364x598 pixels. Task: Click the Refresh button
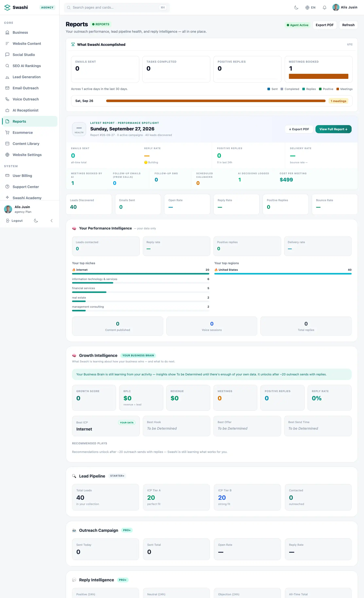(348, 25)
